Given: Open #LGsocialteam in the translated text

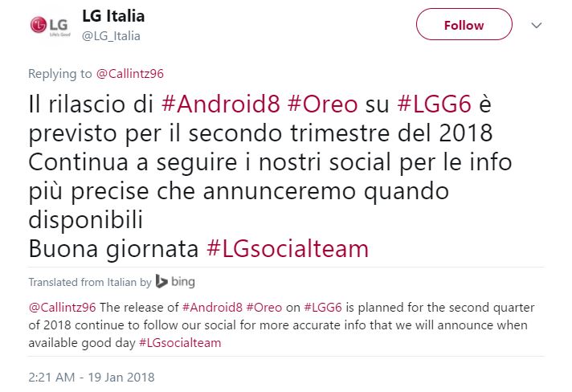Looking at the screenshot, I should point(180,343).
